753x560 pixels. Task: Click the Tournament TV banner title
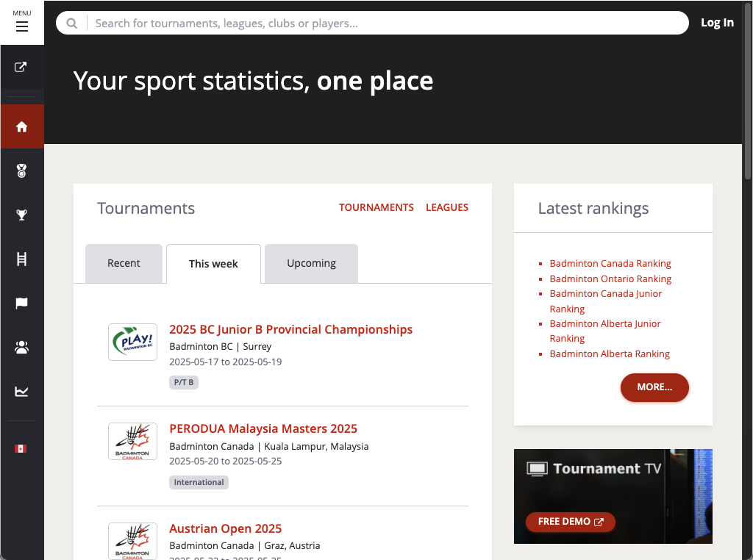(x=594, y=468)
